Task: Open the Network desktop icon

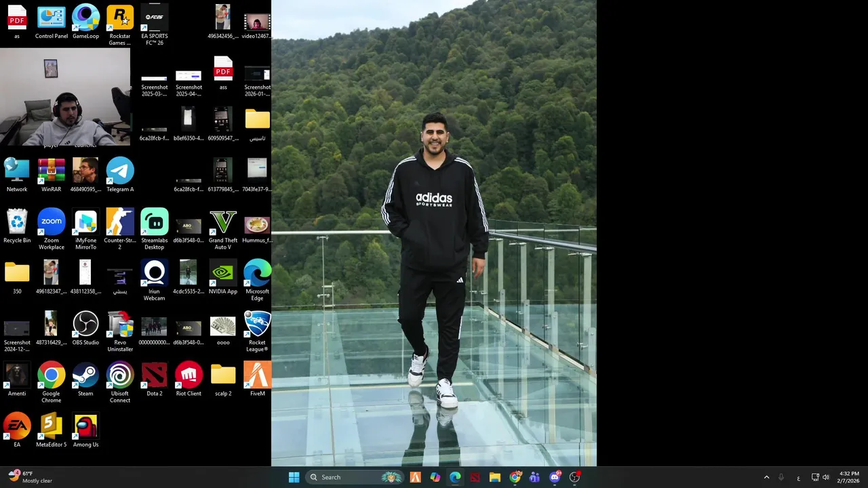Action: coord(17,176)
